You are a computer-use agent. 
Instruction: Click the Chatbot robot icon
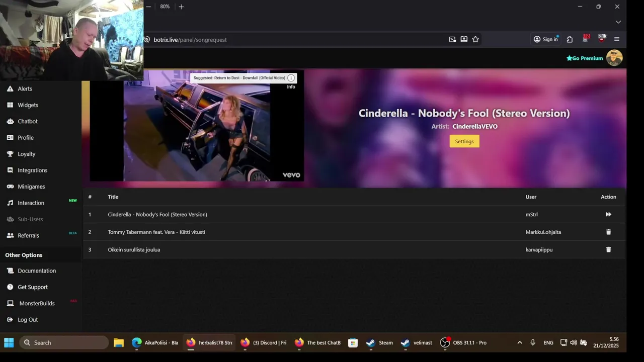click(x=10, y=121)
